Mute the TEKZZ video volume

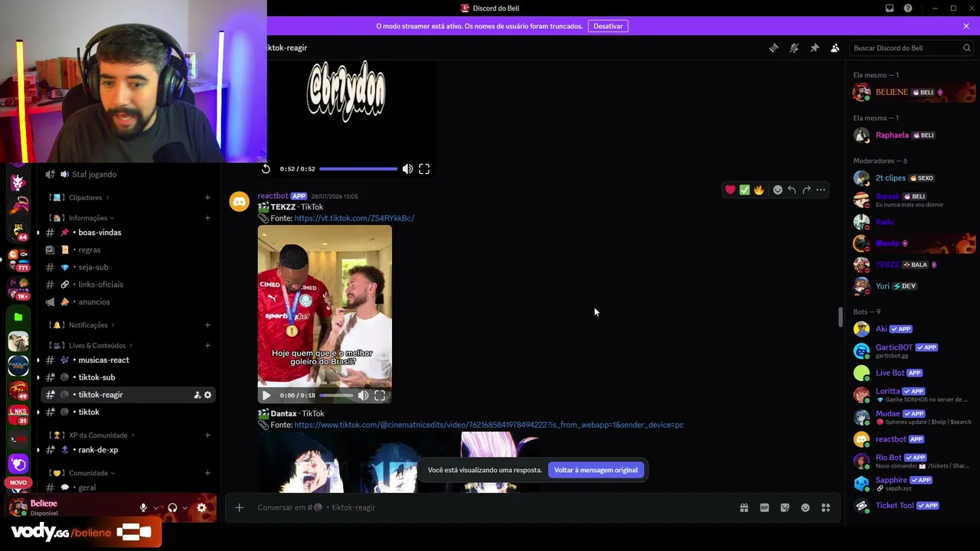point(363,396)
